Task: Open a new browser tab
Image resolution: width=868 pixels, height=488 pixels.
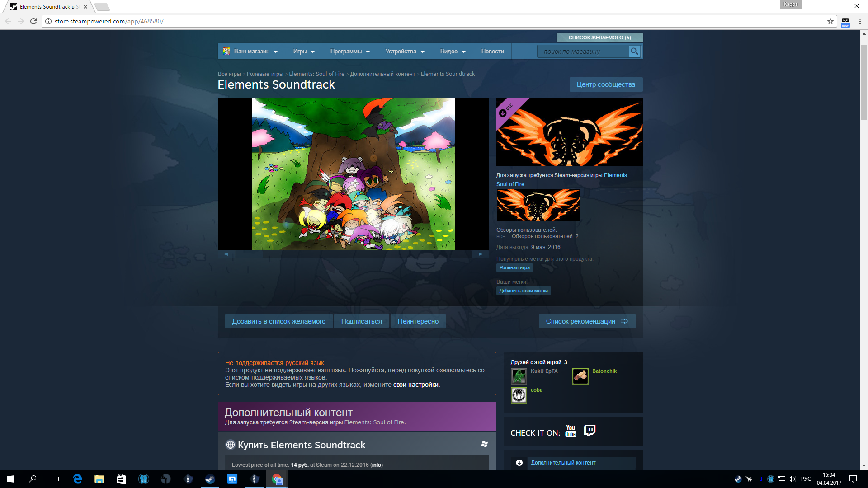Action: (102, 7)
